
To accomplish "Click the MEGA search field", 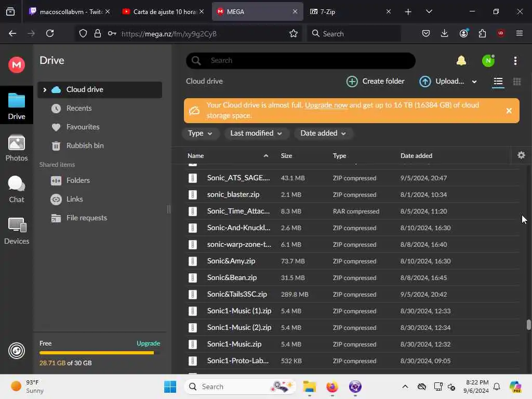I will [301, 60].
